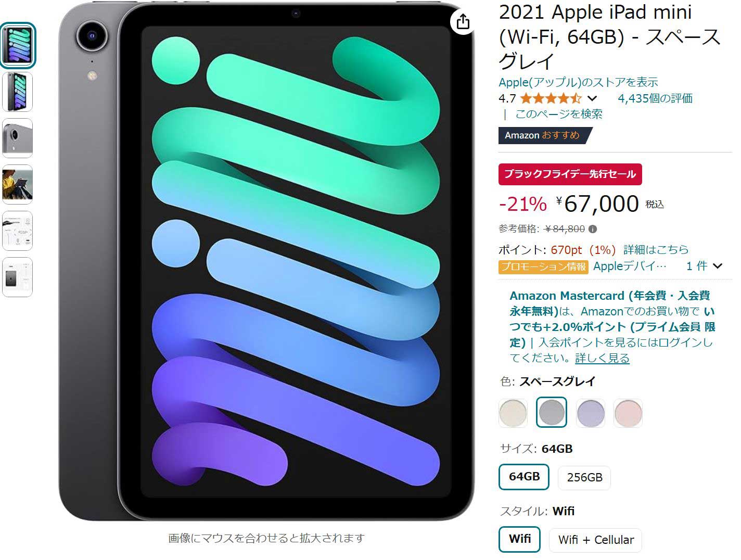Keep 64GB selected by clicking it
Viewport: 741px width, 560px height.
pyautogui.click(x=523, y=476)
